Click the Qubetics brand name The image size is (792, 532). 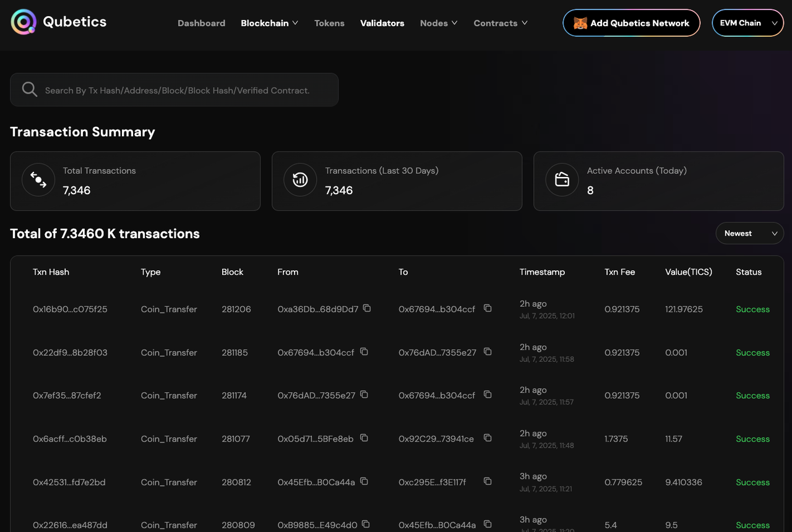(x=75, y=22)
